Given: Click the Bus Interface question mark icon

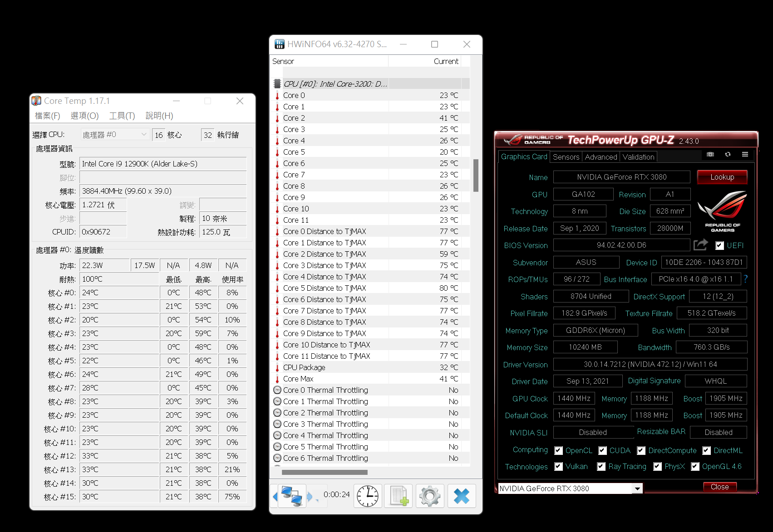Looking at the screenshot, I should click(745, 279).
